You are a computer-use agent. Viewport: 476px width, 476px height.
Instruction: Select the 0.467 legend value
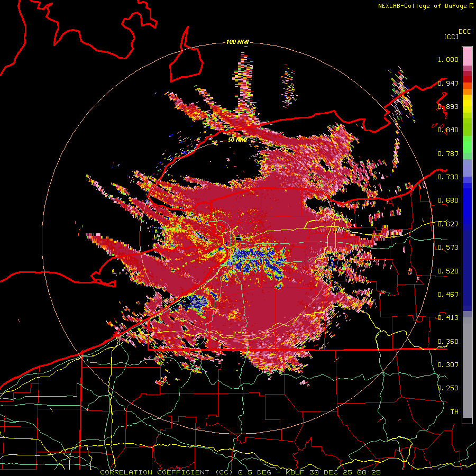[x=448, y=295]
